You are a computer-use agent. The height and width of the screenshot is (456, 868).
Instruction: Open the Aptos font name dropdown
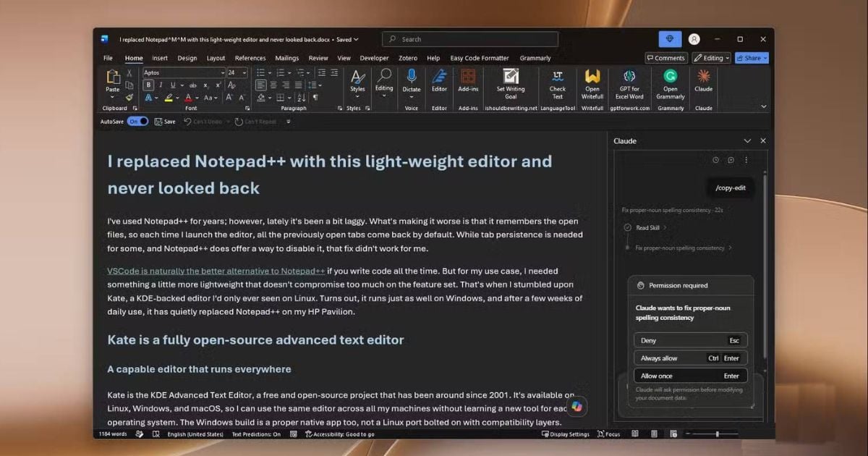coord(223,72)
